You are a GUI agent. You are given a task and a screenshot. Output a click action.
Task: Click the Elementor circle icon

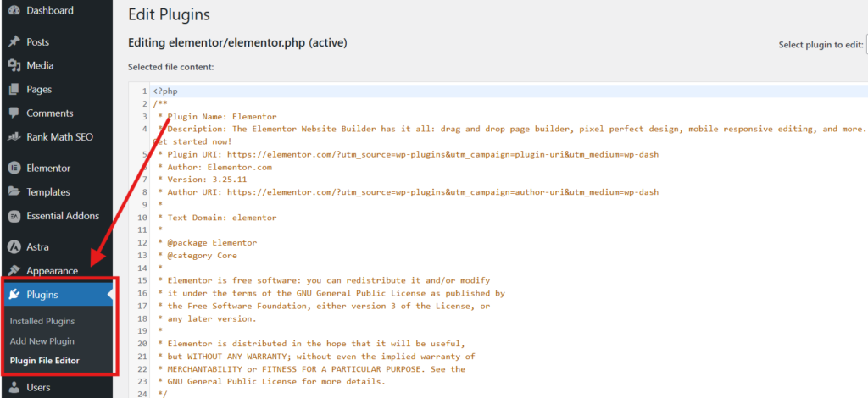point(14,168)
